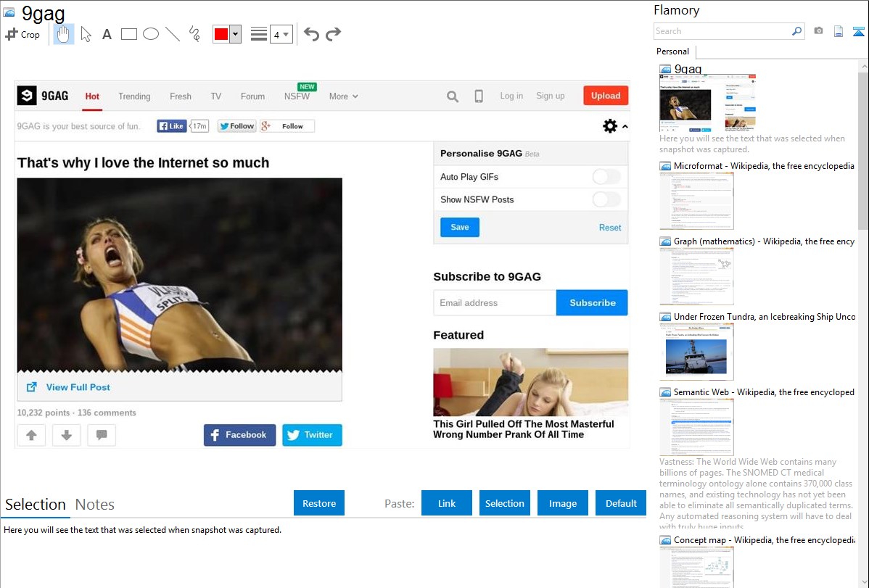Undo the last annotation
The image size is (869, 588).
pyautogui.click(x=311, y=34)
